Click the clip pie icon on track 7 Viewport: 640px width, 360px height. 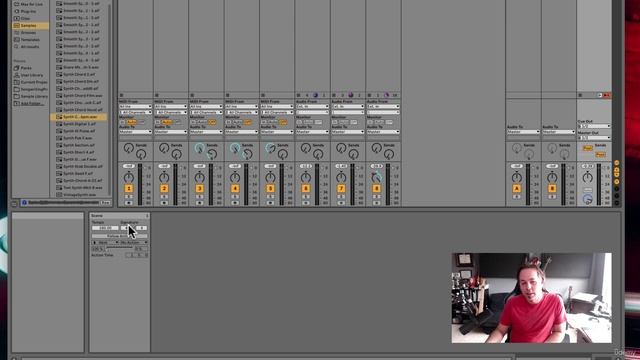pos(351,95)
